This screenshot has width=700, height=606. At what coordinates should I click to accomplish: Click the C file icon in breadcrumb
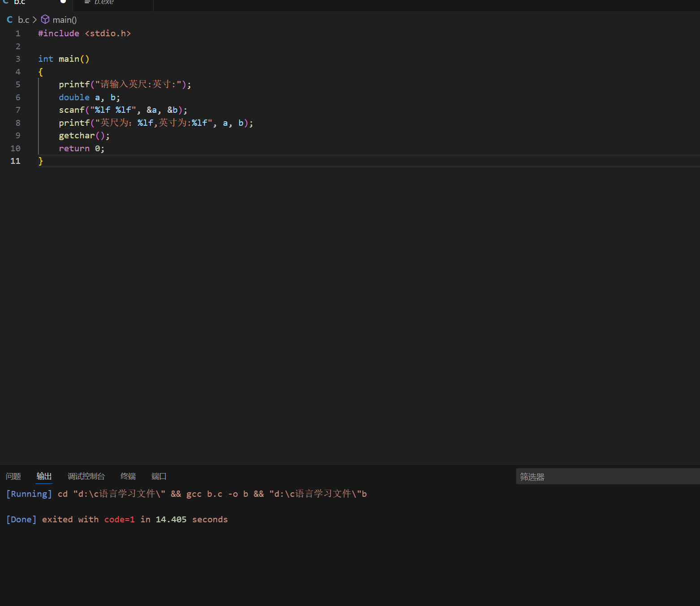(x=10, y=20)
